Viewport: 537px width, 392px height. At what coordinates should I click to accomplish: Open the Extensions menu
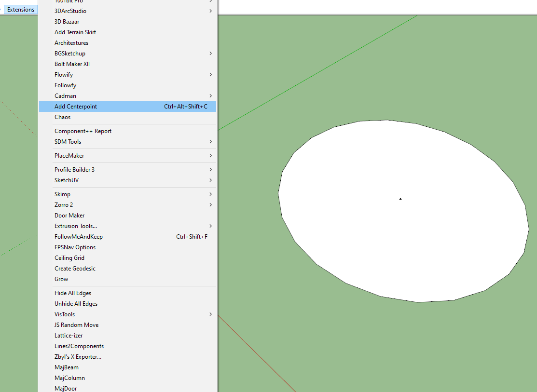[x=20, y=9]
